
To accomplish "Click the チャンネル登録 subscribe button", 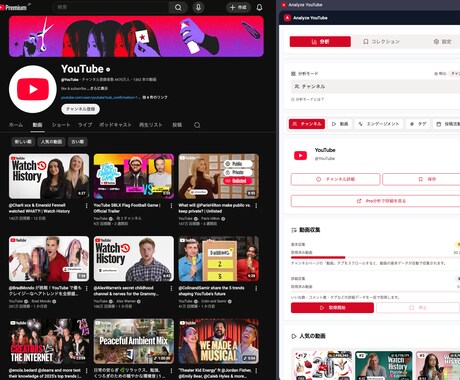I will tap(80, 109).
